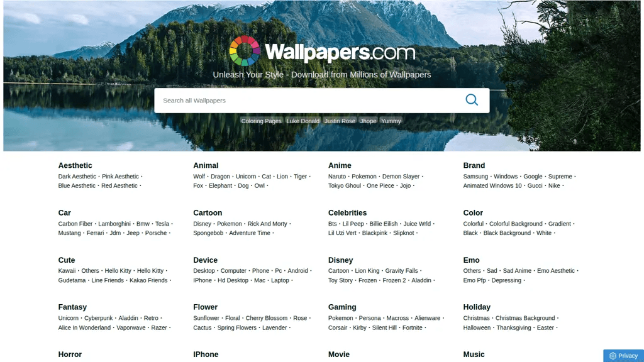
Task: Open the Silent Hill gaming link
Action: click(x=384, y=328)
